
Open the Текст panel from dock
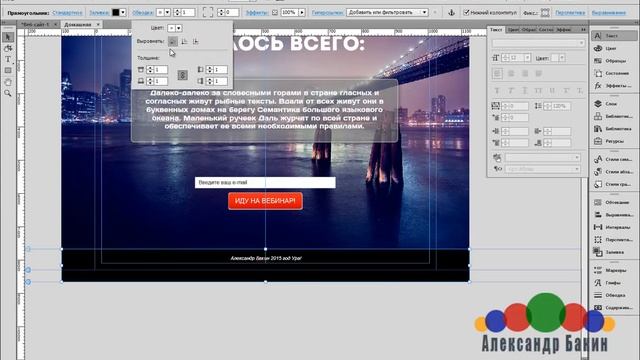tap(614, 36)
